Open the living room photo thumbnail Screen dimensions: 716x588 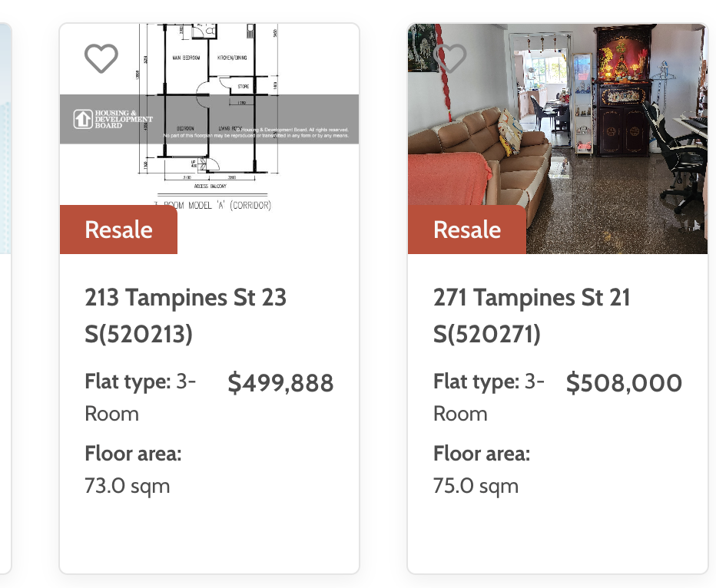[x=558, y=139]
